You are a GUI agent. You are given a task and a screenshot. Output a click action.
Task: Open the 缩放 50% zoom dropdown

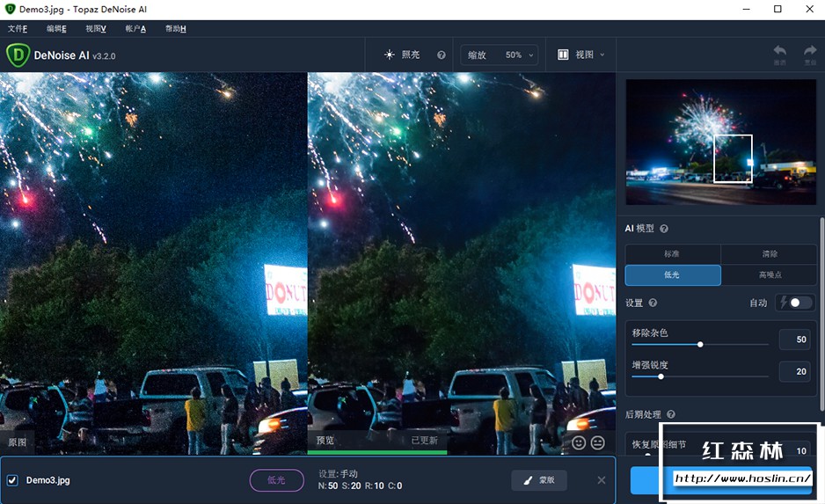click(500, 55)
